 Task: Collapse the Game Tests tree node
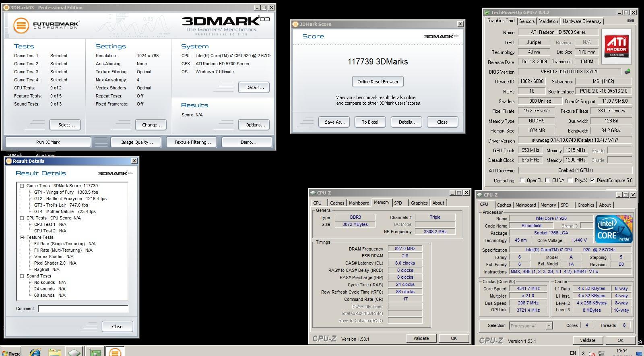point(23,186)
